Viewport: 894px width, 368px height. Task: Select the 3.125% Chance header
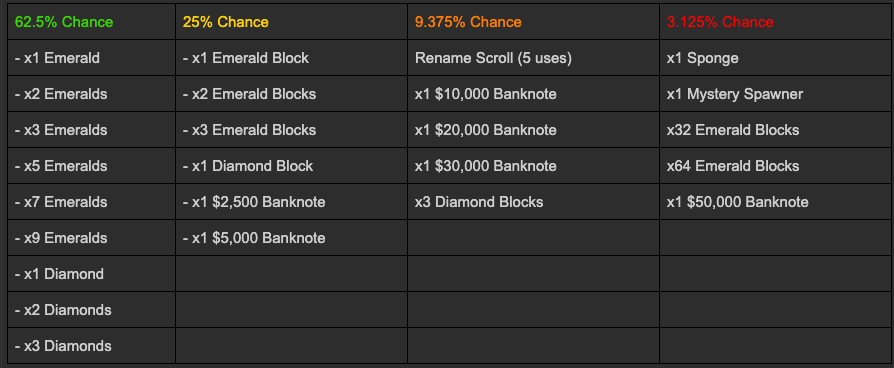(773, 22)
